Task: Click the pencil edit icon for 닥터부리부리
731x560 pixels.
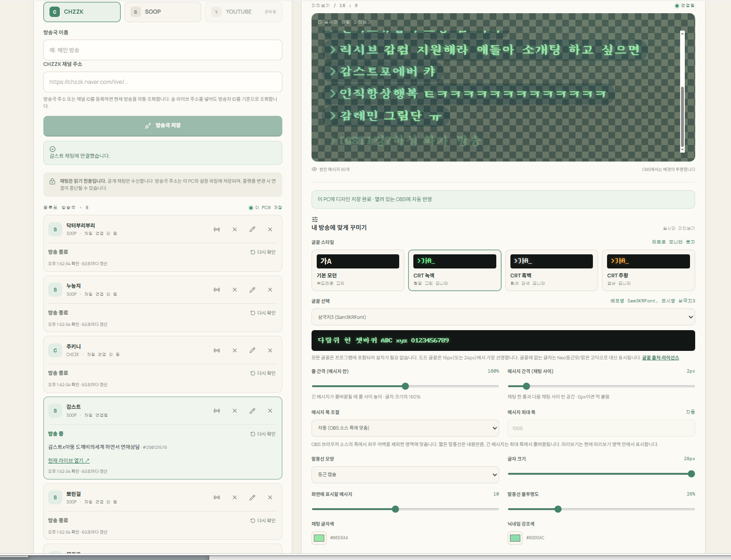Action: [x=252, y=229]
